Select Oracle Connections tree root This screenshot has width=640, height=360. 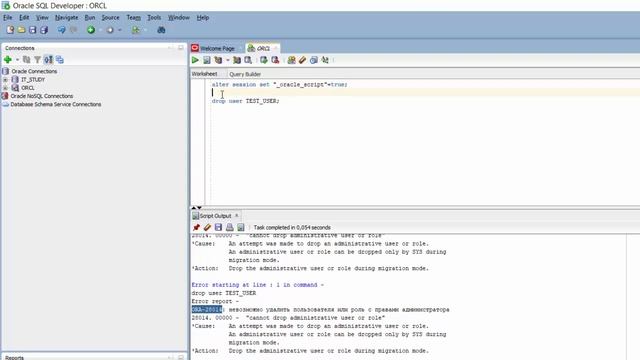(34, 71)
